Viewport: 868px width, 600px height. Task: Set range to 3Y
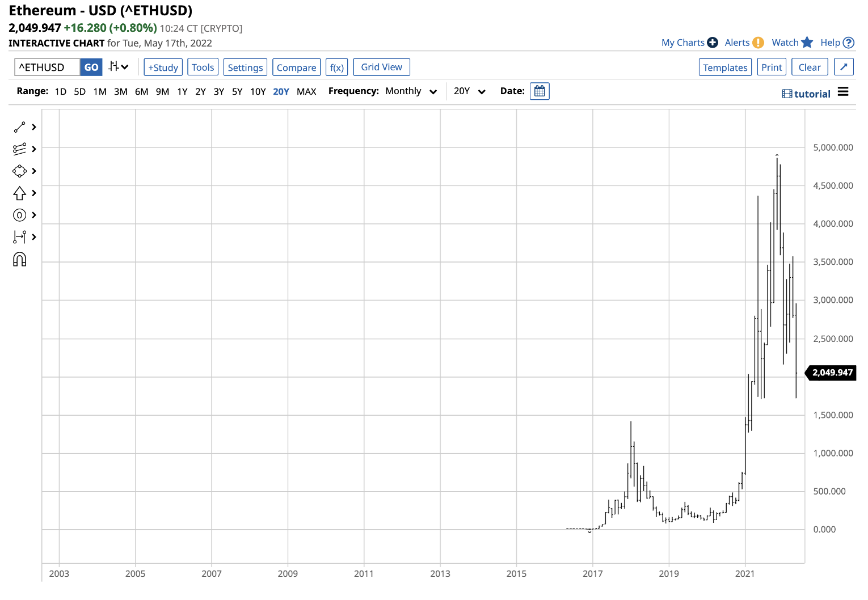coord(219,92)
